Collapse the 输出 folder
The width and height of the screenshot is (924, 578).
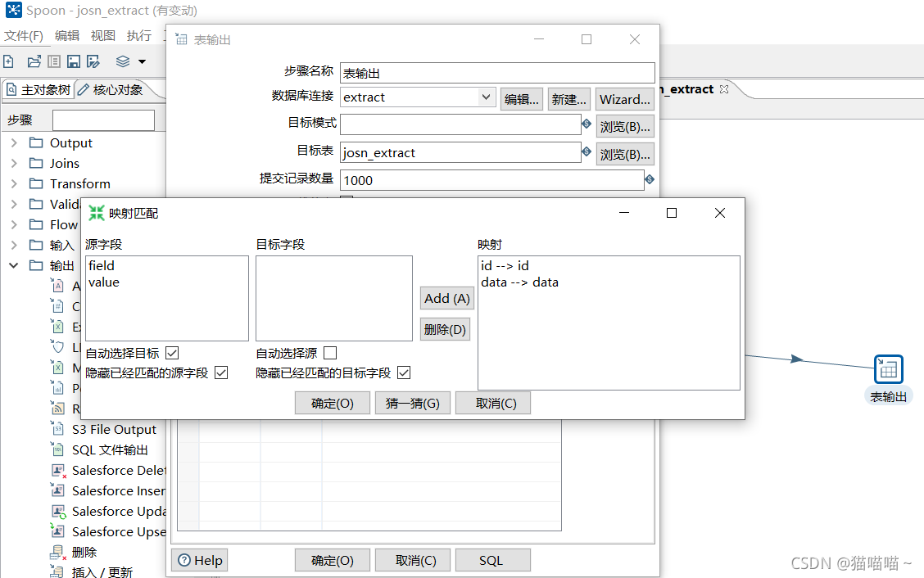(x=14, y=266)
